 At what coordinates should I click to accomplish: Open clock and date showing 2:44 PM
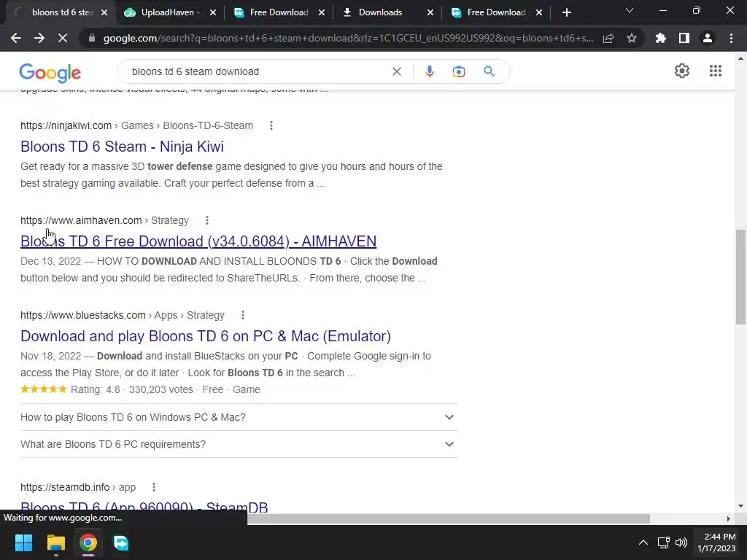[x=716, y=542]
